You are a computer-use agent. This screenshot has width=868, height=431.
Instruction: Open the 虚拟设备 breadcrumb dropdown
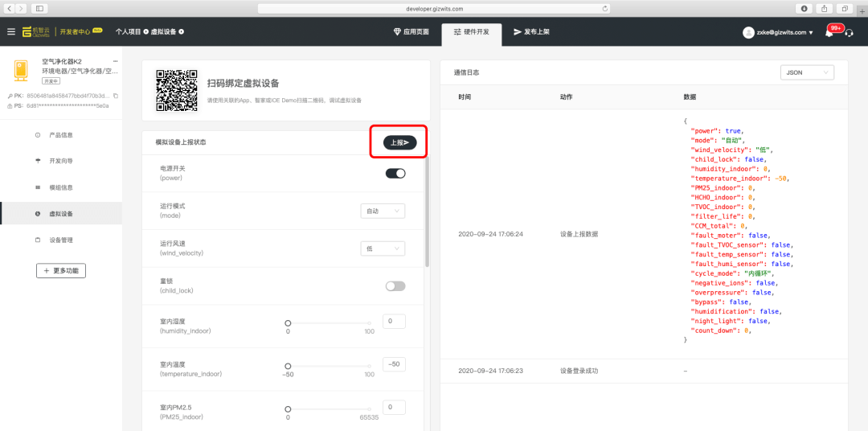coord(167,31)
